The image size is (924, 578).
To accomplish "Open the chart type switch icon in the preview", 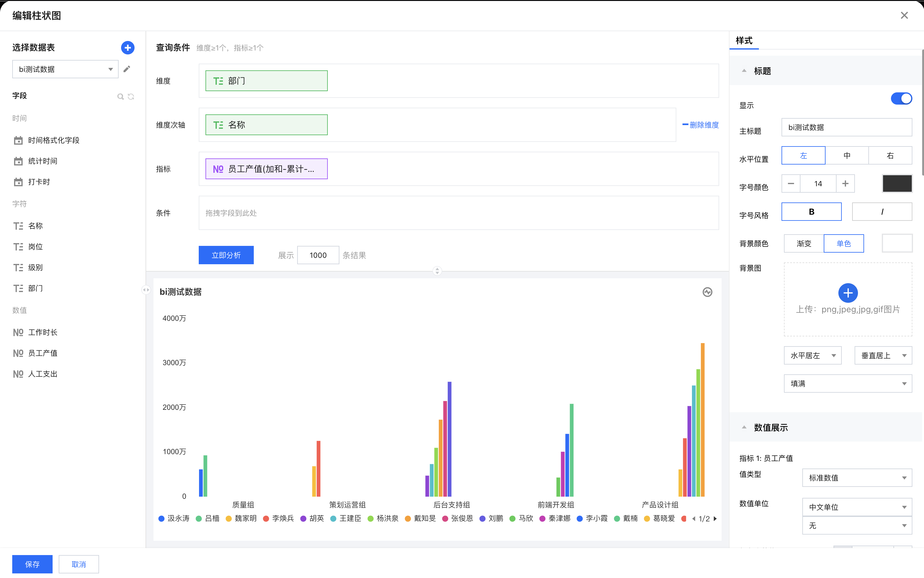I will click(707, 292).
